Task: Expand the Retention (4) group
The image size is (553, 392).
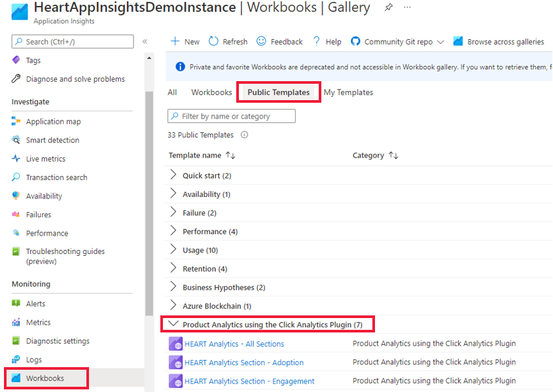Action: click(x=173, y=268)
